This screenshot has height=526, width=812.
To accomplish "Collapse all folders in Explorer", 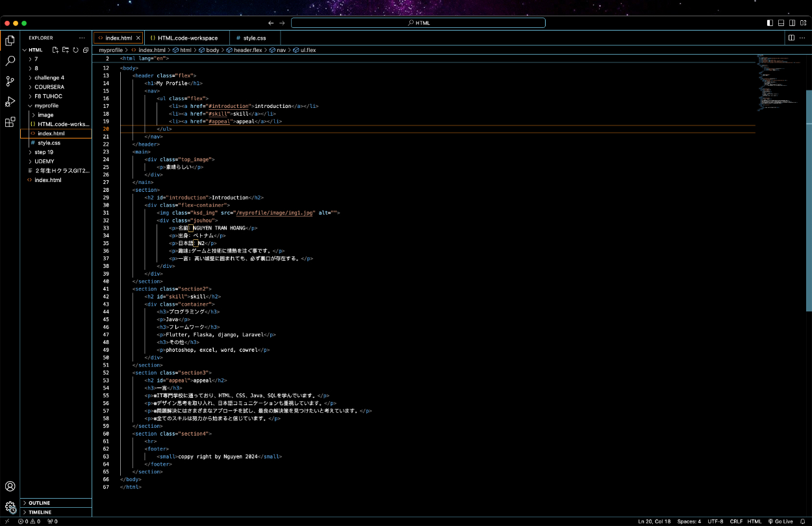I will tap(85, 50).
